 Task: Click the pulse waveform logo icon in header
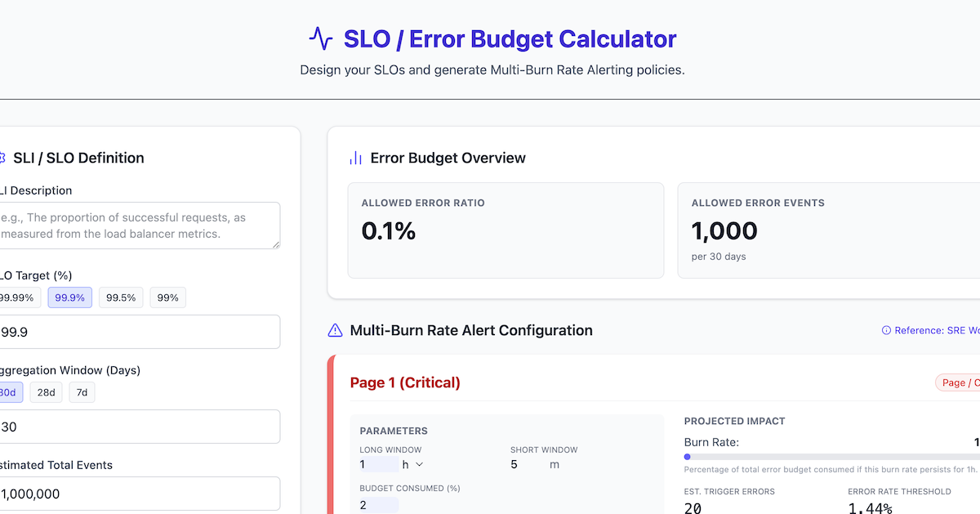pos(323,38)
